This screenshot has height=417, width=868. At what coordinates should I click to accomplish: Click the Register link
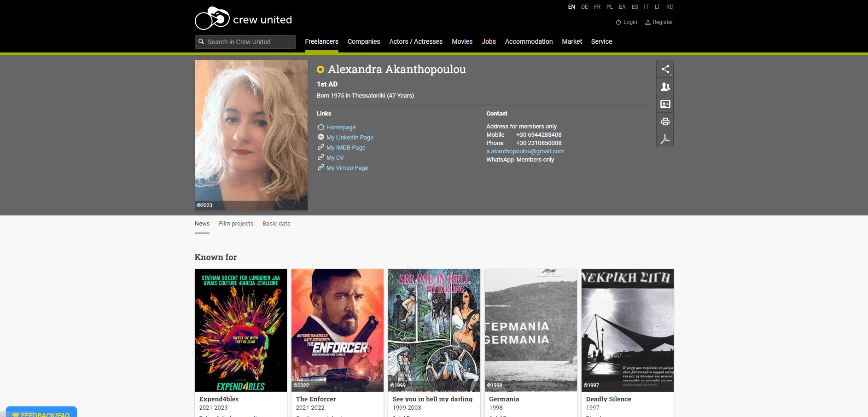[662, 22]
